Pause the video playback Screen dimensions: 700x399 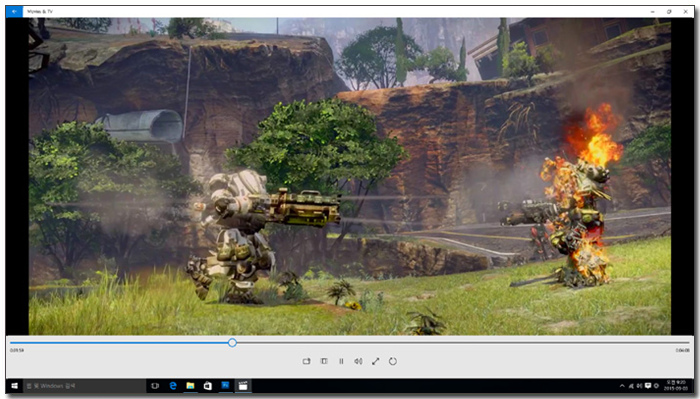[341, 361]
